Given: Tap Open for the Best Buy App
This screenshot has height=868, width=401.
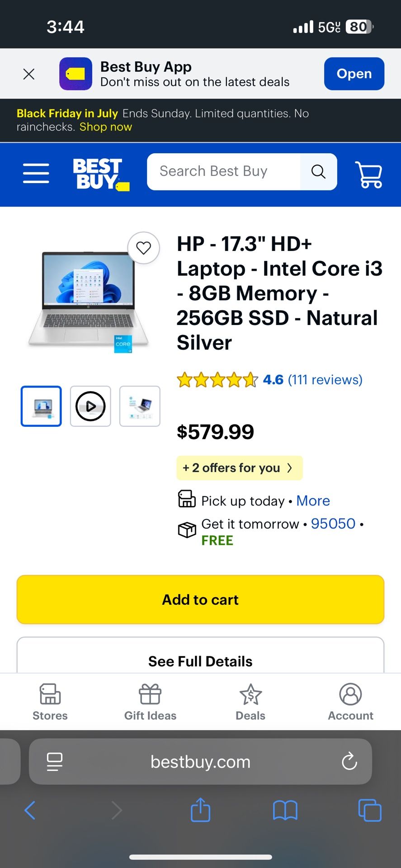Looking at the screenshot, I should pyautogui.click(x=354, y=74).
